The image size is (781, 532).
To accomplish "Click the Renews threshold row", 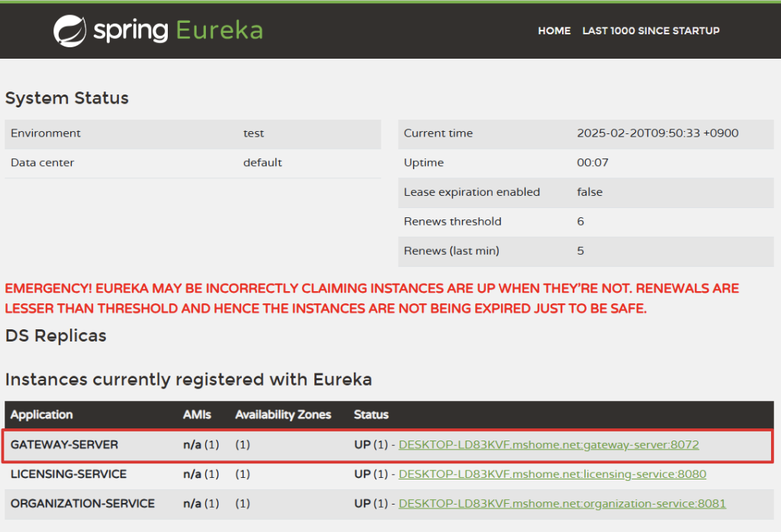I will coord(586,222).
